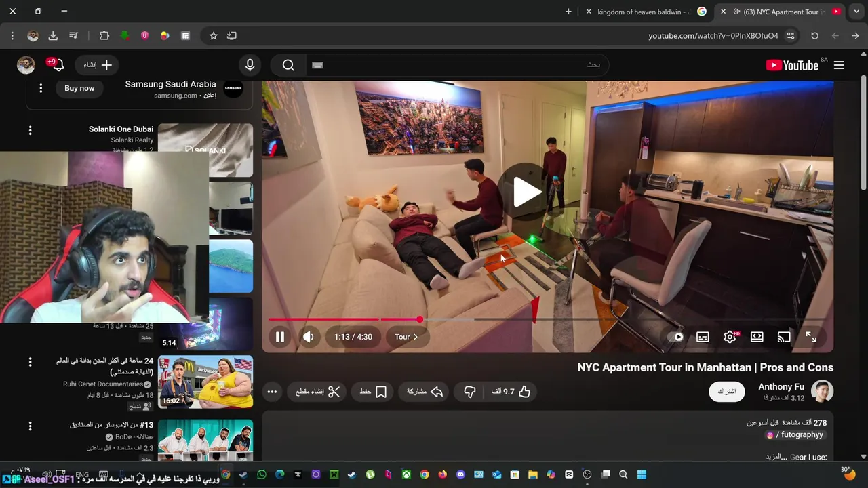
Task: Go back with browser arrow
Action: pos(855,36)
